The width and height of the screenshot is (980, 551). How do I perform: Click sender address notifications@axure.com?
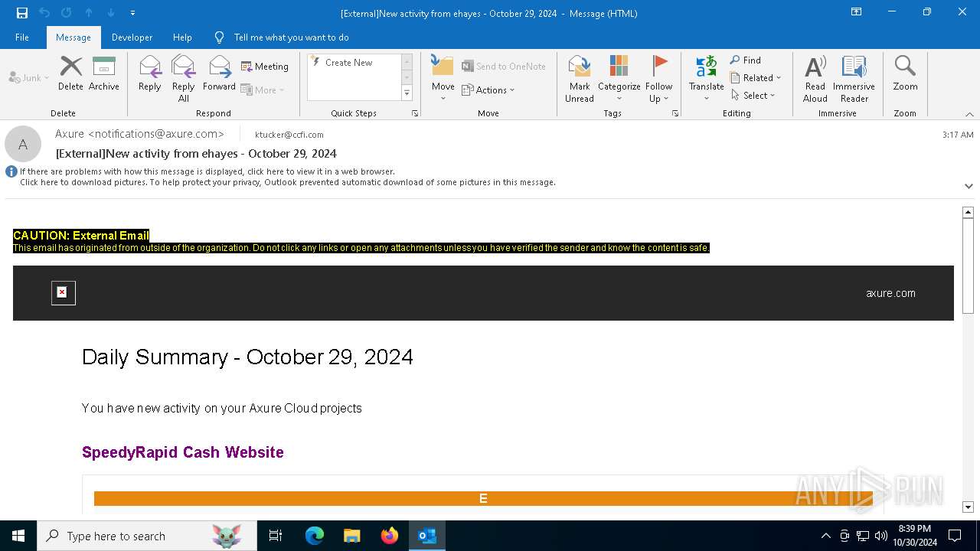tap(156, 134)
